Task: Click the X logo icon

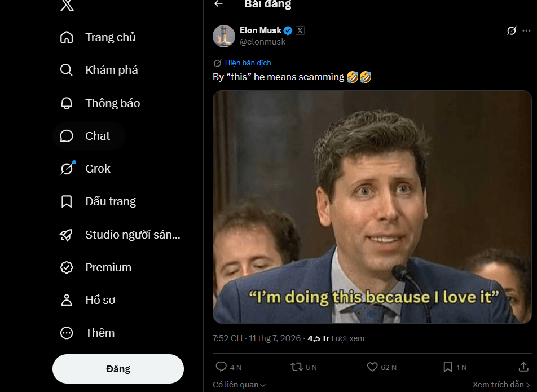Action: (67, 5)
